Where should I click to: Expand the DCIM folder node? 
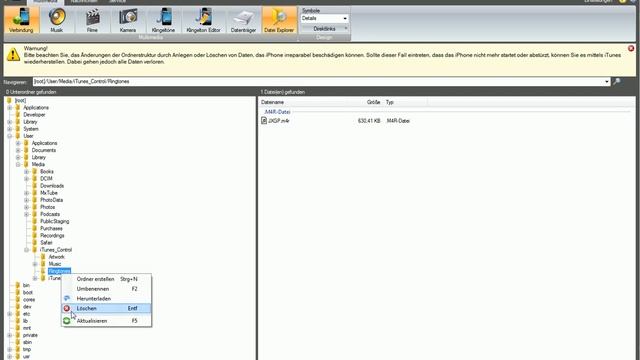point(27,179)
